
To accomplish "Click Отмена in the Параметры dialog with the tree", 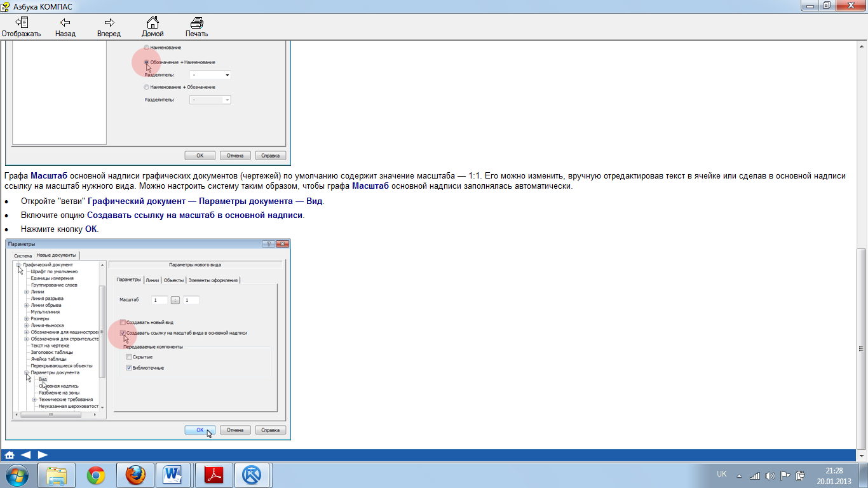I will 235,430.
